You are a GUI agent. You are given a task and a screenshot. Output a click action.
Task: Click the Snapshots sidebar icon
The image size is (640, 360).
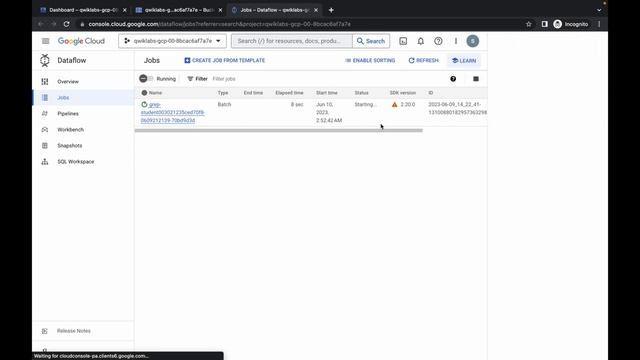tap(45, 145)
